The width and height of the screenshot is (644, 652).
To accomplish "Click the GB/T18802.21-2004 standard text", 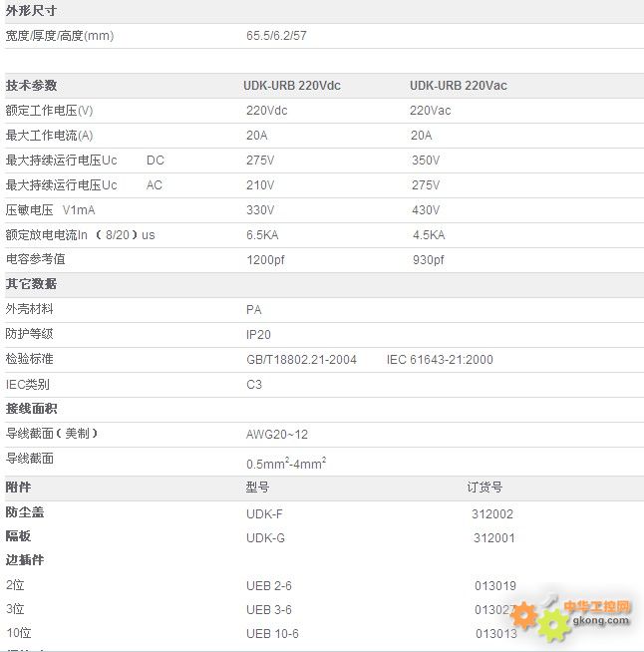I will point(301,359).
